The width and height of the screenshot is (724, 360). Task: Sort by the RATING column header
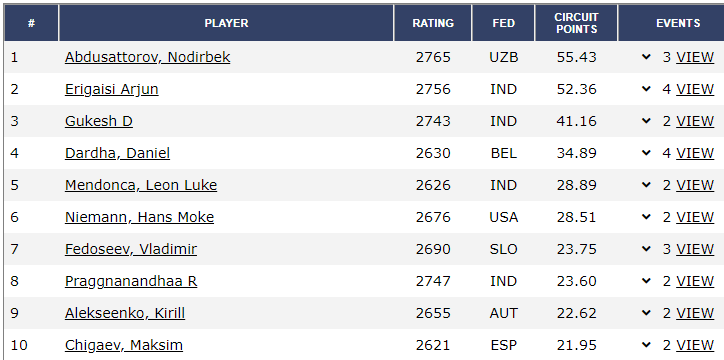tap(433, 23)
